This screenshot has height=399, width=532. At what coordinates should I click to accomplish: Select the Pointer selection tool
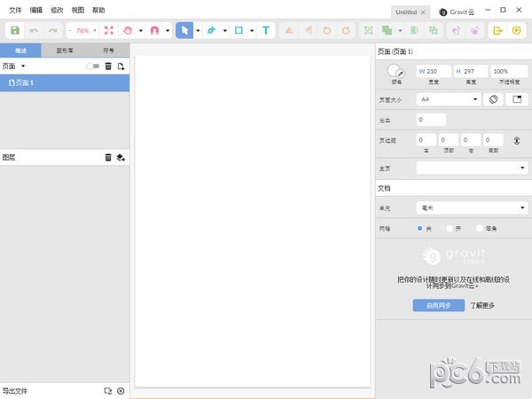[184, 30]
